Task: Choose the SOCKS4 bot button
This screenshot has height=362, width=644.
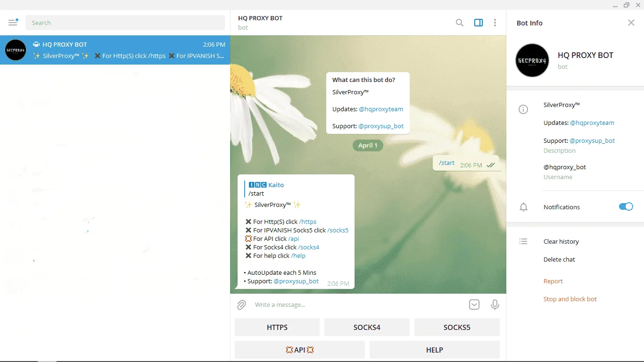Action: [x=367, y=327]
